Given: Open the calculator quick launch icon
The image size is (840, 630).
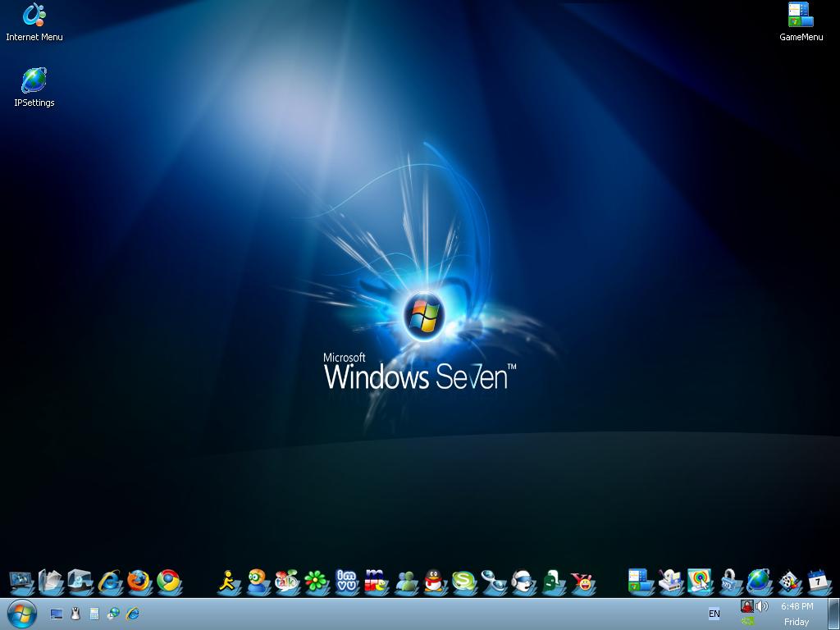Looking at the screenshot, I should tap(94, 614).
